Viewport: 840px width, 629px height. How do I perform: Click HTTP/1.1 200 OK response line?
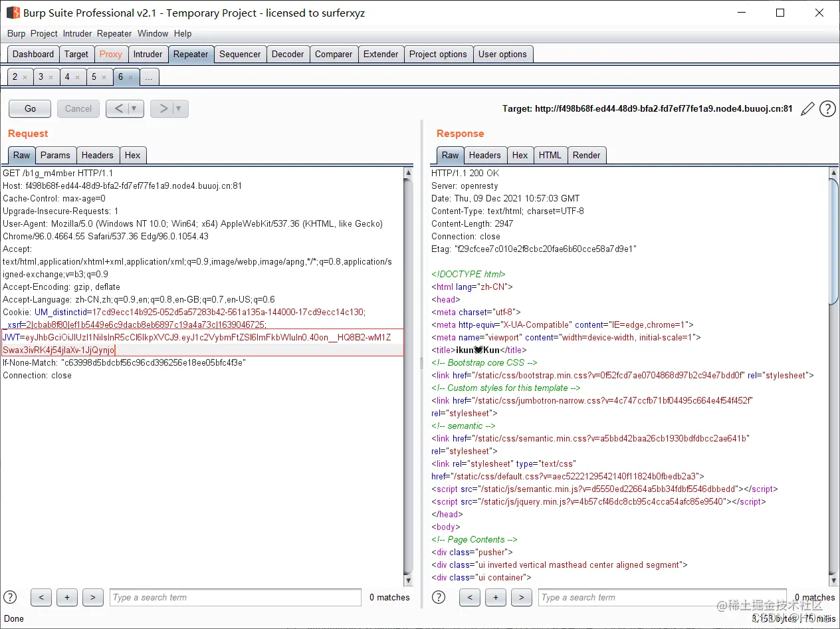coord(465,173)
